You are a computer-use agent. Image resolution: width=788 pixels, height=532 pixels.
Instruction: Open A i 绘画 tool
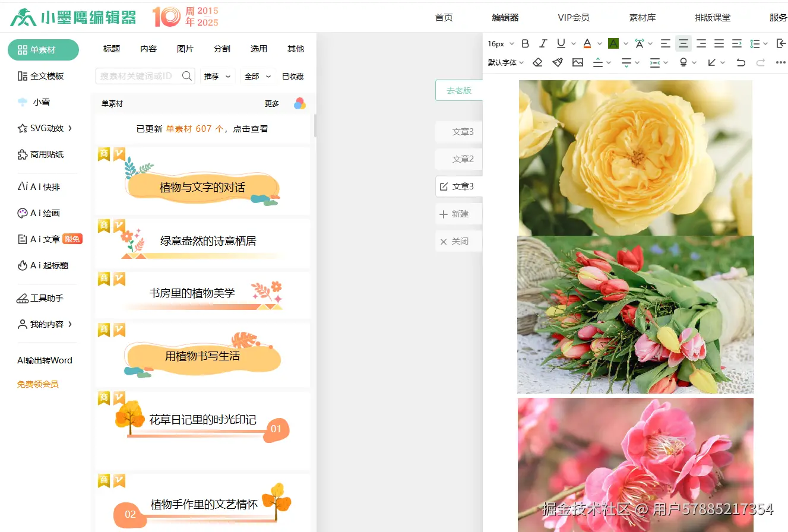tap(39, 213)
